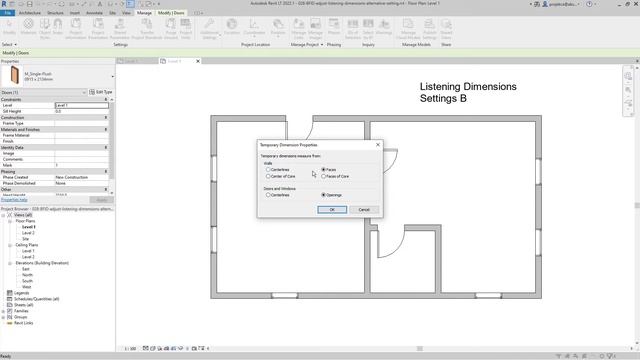Open the South elevation view
The width and height of the screenshot is (640, 360).
pyautogui.click(x=27, y=281)
